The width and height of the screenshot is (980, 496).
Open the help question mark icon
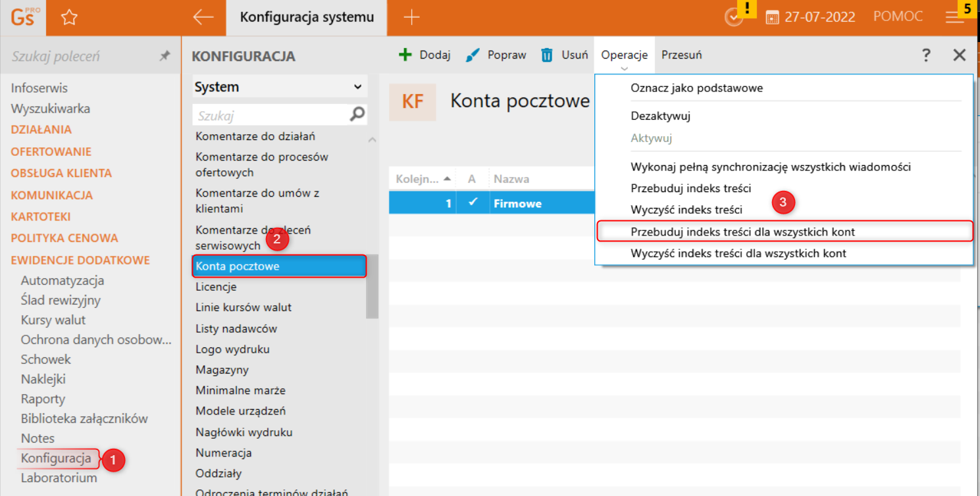[x=926, y=55]
